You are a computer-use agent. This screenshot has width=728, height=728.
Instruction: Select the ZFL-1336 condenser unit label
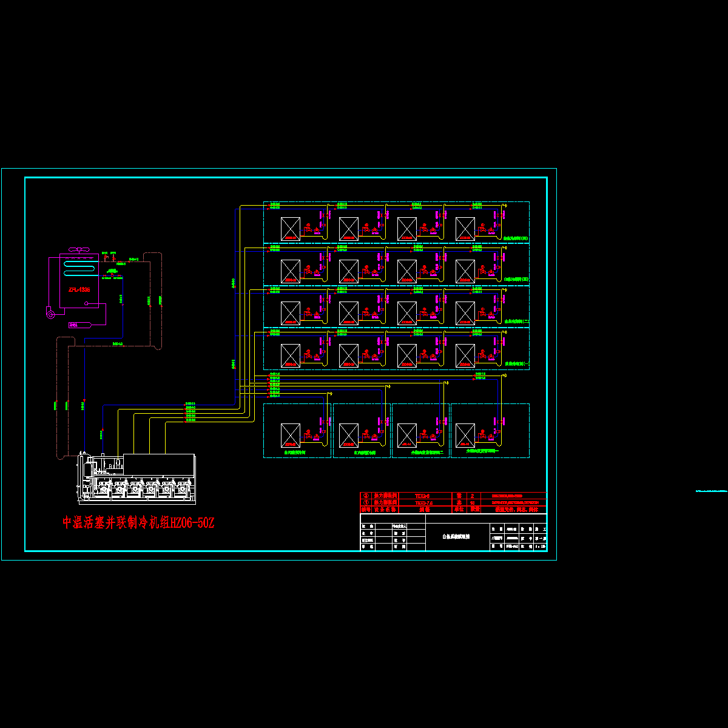pos(79,290)
